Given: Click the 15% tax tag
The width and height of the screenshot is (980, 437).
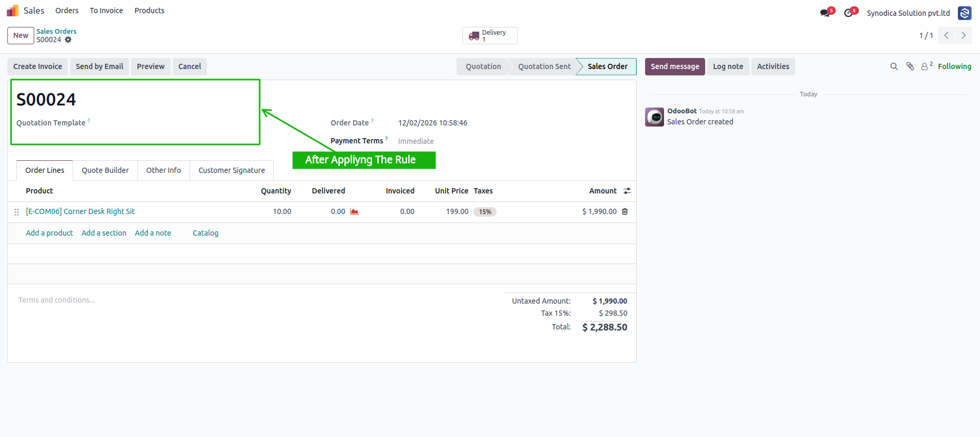Looking at the screenshot, I should [x=485, y=212].
